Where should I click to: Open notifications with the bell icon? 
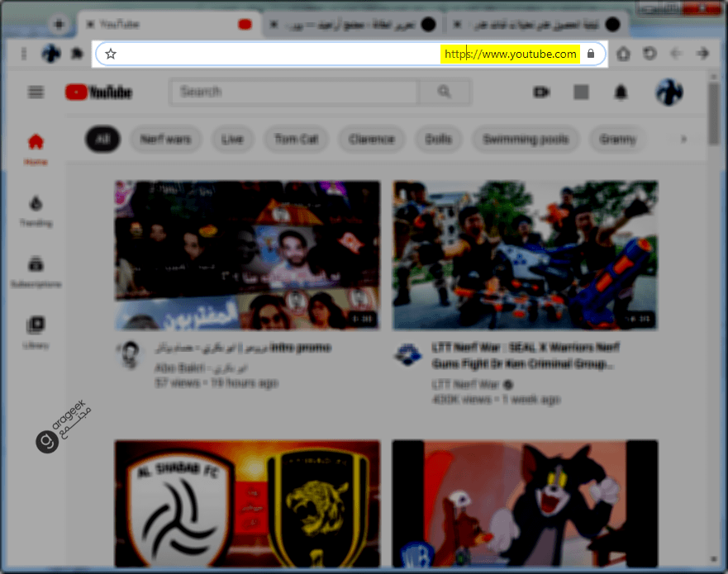[x=621, y=93]
